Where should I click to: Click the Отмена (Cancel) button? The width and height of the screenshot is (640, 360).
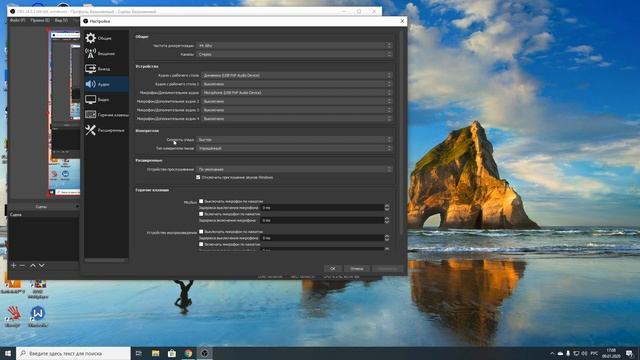356,269
